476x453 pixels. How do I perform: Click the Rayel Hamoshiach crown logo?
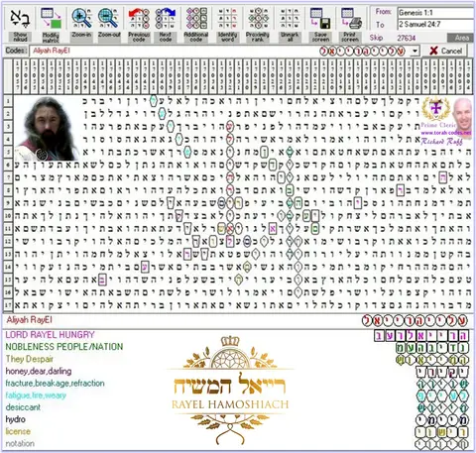click(230, 390)
